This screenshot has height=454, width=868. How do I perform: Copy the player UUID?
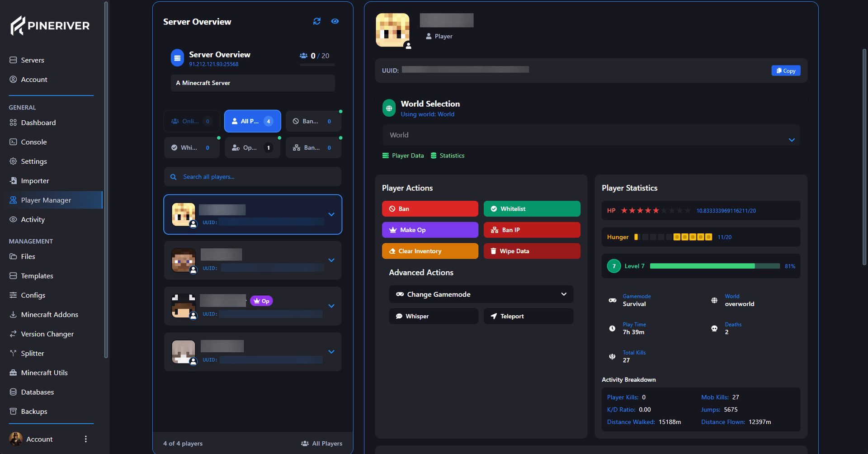point(786,71)
